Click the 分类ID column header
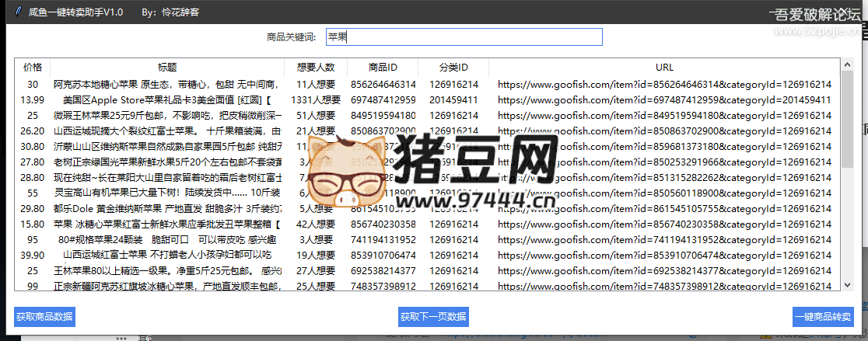The height and width of the screenshot is (341, 868). coord(454,68)
